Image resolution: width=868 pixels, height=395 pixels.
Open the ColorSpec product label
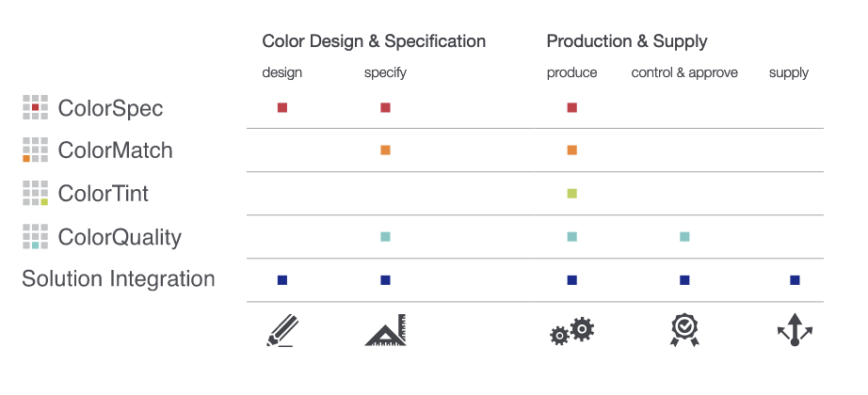tap(110, 108)
